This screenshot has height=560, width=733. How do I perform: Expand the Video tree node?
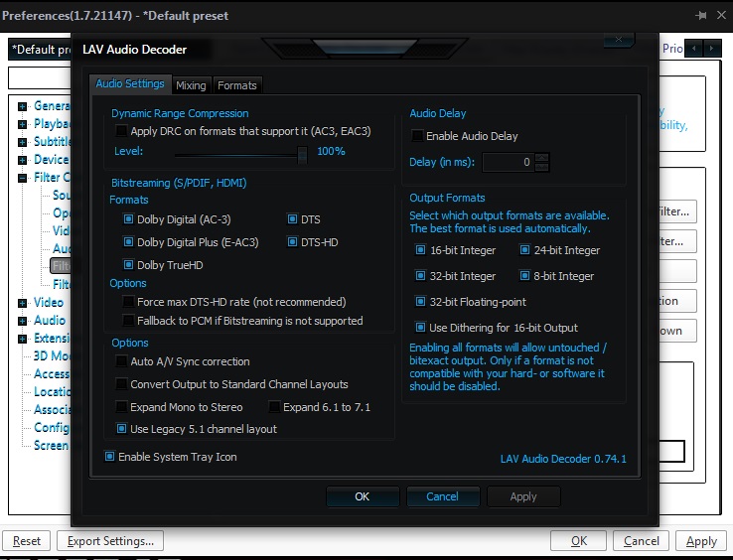[22, 304]
